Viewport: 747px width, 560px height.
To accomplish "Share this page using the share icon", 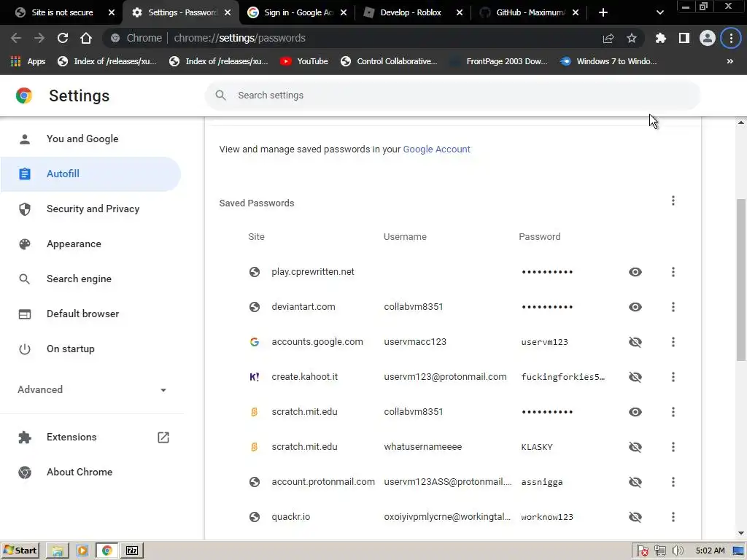I will click(608, 38).
